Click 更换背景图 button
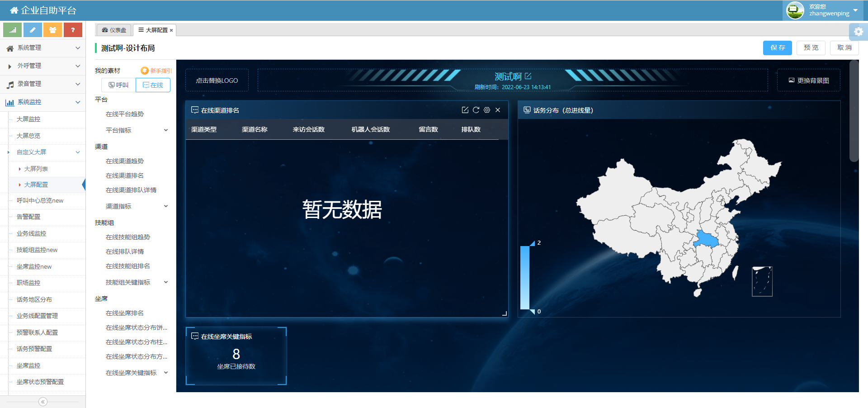The width and height of the screenshot is (868, 408). (809, 81)
